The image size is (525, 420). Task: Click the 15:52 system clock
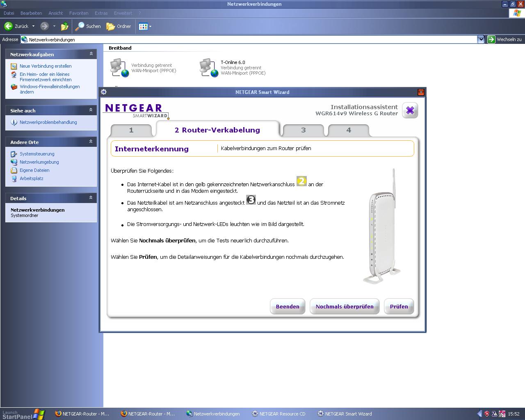click(514, 414)
